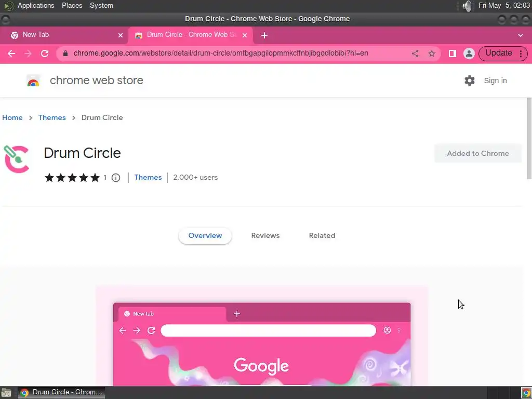Click the Update button in toolbar
This screenshot has height=399, width=532.
(498, 54)
